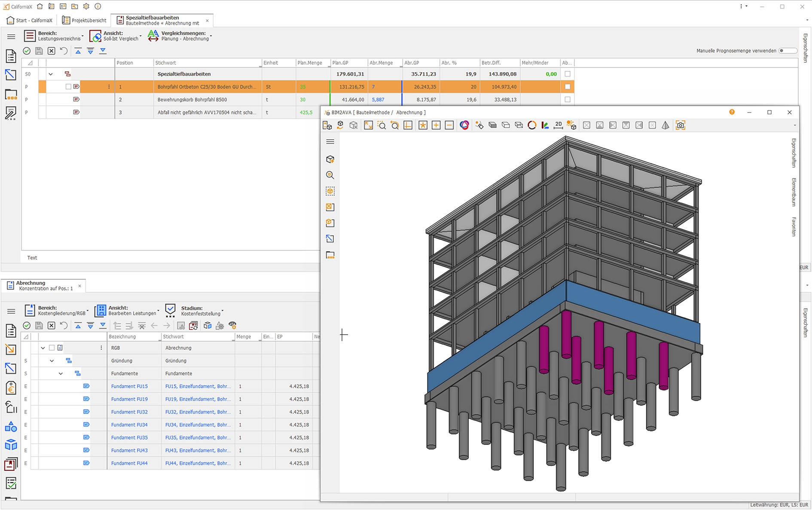Check the box in the Bewehrungskorb Bohrpfahl row
812x510 pixels.
568,100
